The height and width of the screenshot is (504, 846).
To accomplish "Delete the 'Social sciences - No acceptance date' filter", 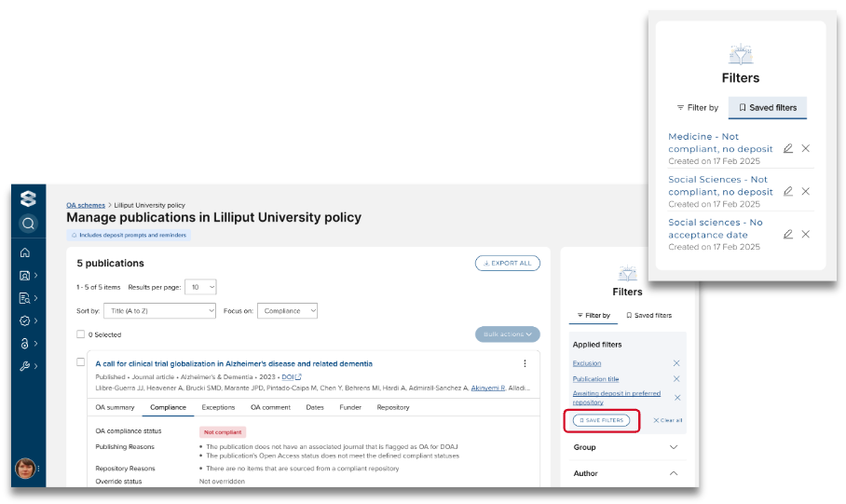I will (806, 234).
